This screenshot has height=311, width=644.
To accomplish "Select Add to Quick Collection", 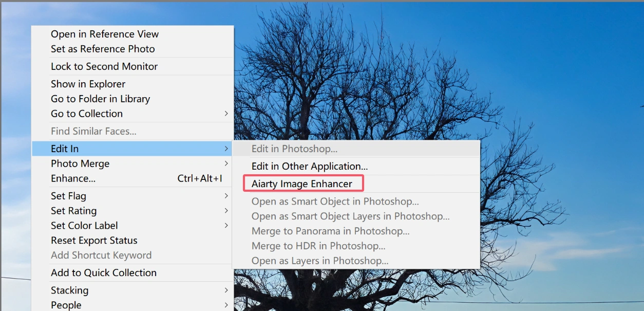I will point(132,273).
